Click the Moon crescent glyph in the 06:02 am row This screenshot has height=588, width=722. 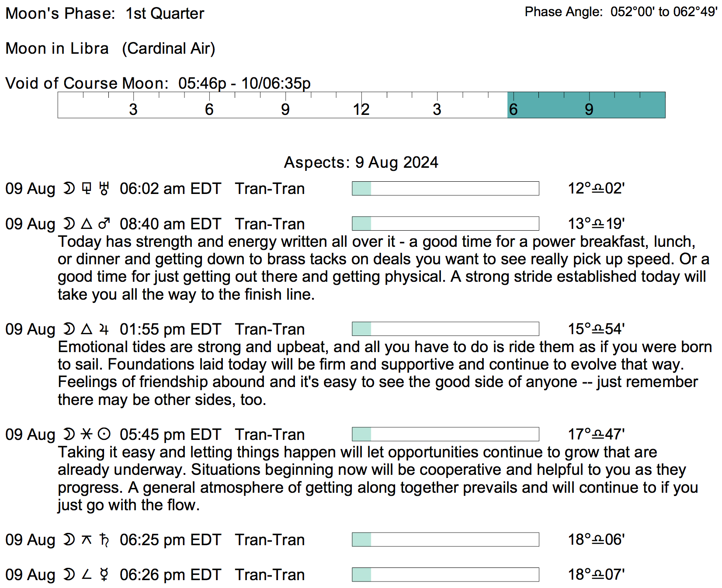(x=69, y=189)
